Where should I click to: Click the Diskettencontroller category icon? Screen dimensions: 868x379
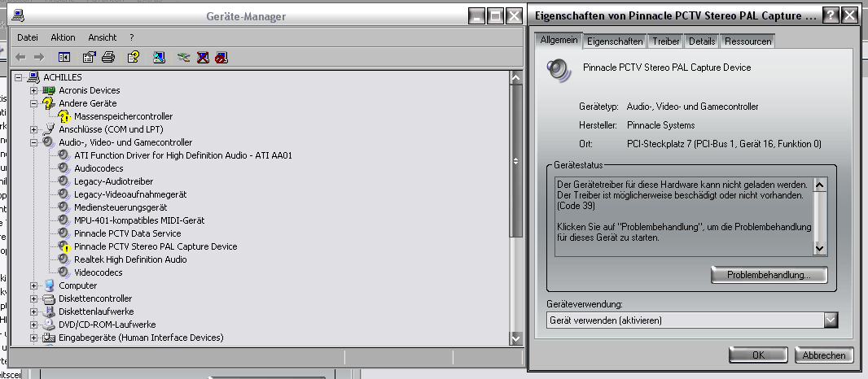[50, 298]
